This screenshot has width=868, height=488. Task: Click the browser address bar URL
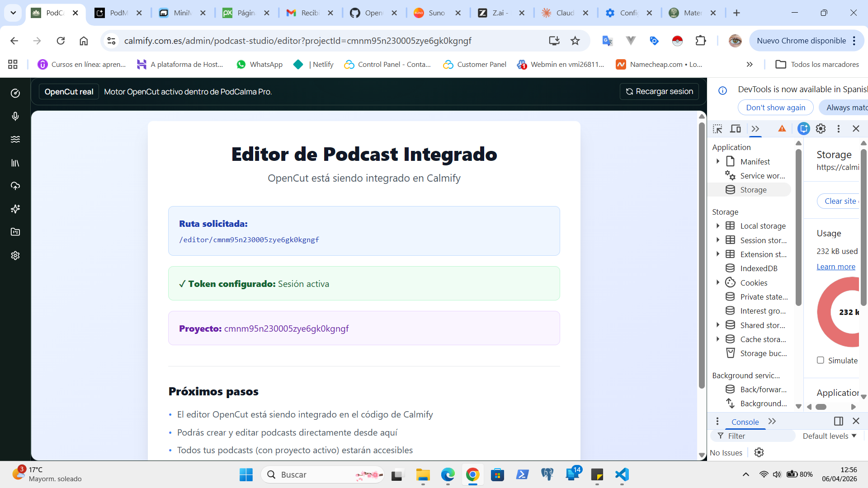coord(297,41)
